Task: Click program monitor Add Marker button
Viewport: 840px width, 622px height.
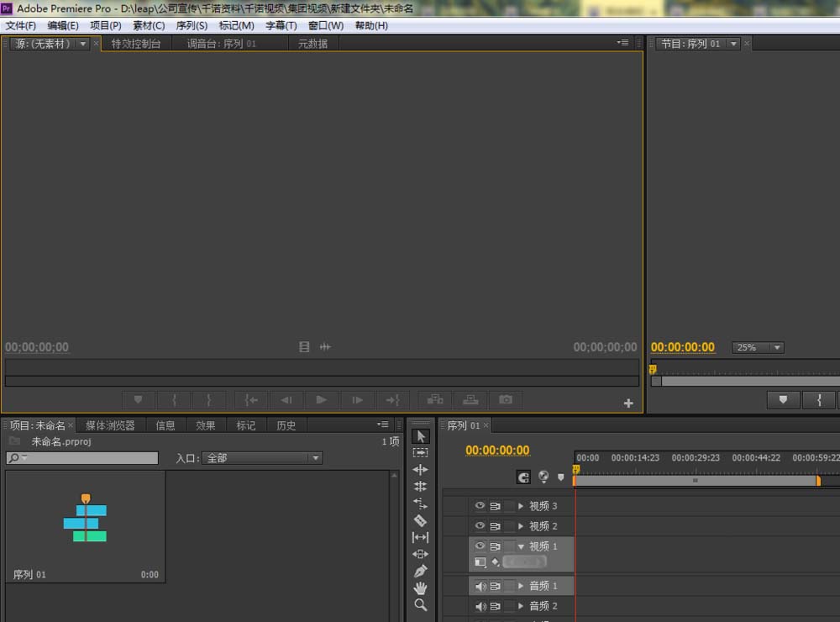Action: 783,399
